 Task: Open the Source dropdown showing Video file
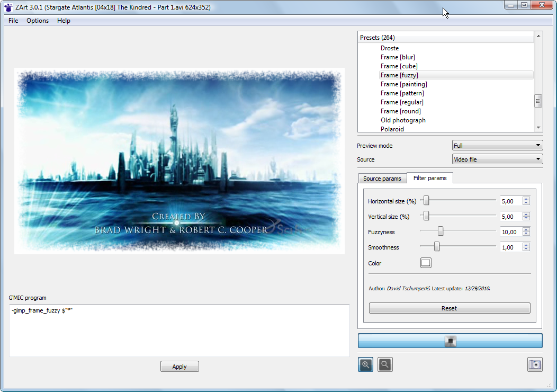click(x=497, y=159)
